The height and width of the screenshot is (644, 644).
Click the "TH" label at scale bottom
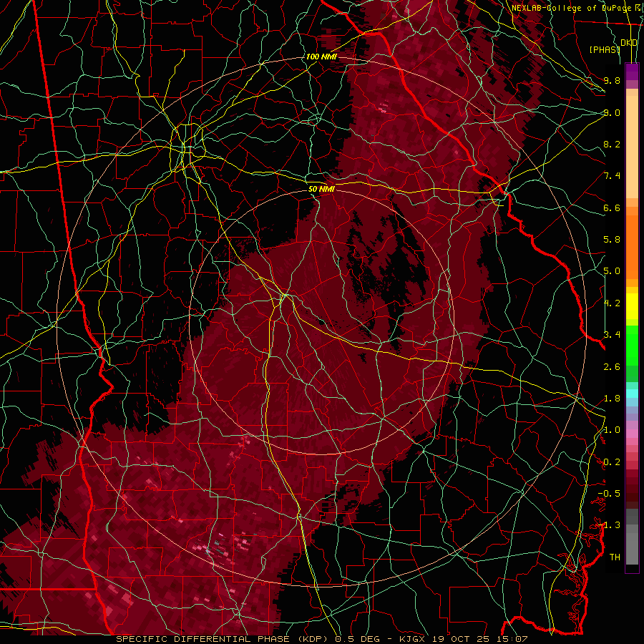tap(615, 557)
